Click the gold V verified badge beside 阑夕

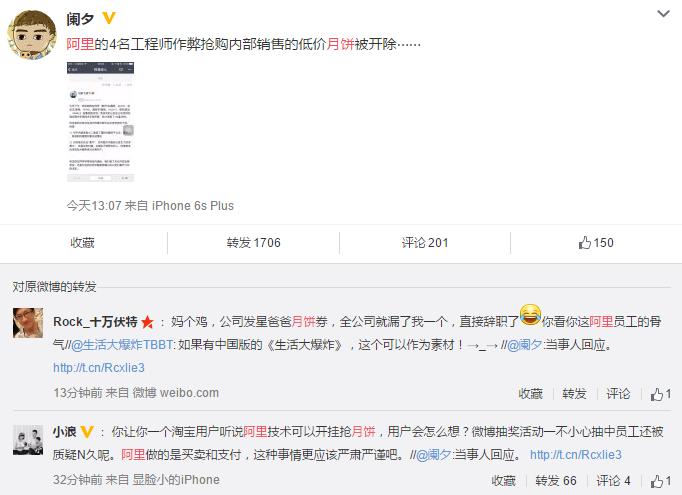pos(109,18)
